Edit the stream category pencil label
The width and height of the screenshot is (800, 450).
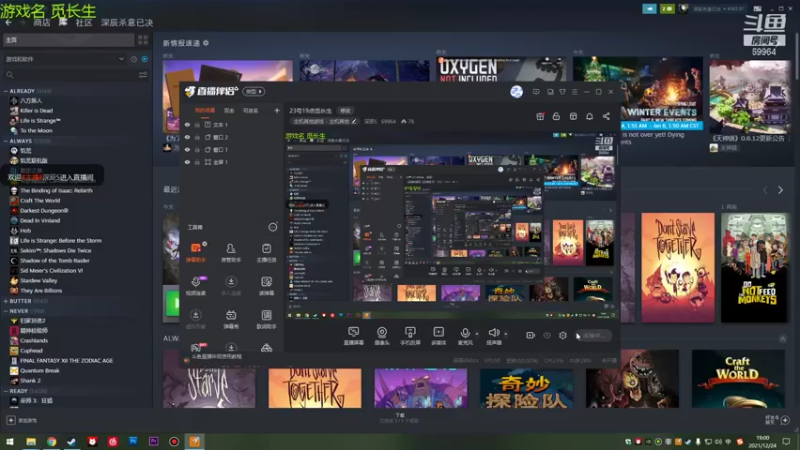(x=324, y=121)
